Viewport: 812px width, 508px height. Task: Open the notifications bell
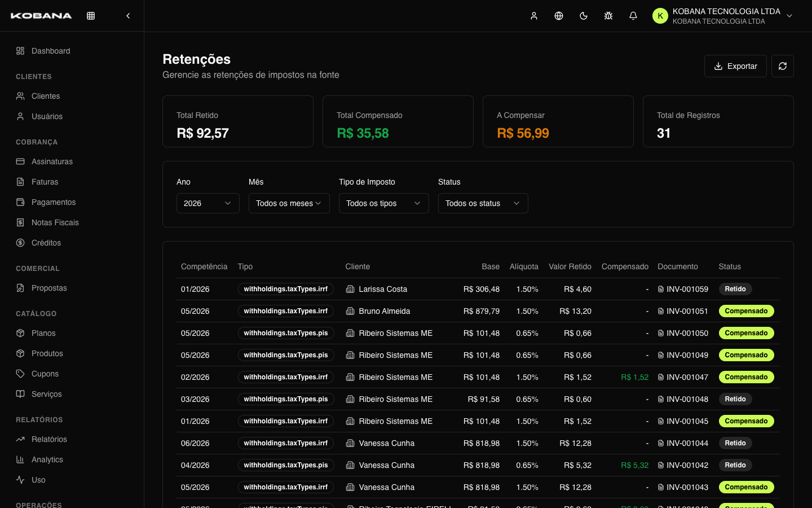[x=633, y=16]
